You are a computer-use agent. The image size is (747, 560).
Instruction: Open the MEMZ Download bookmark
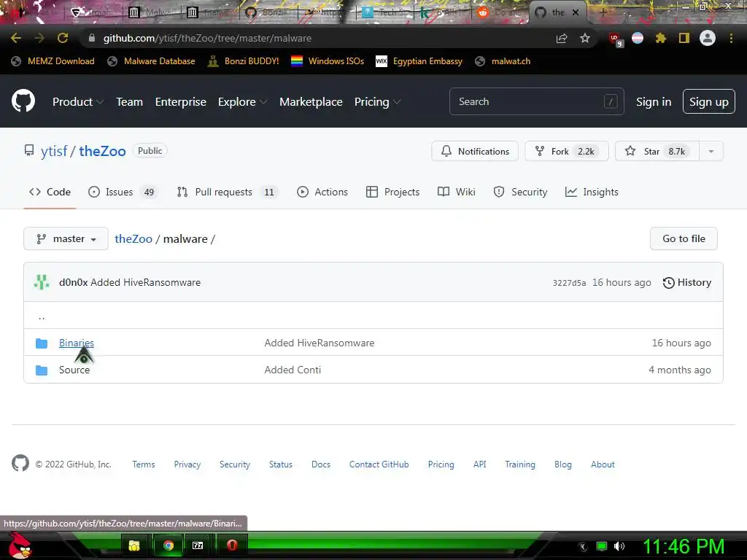tap(53, 61)
